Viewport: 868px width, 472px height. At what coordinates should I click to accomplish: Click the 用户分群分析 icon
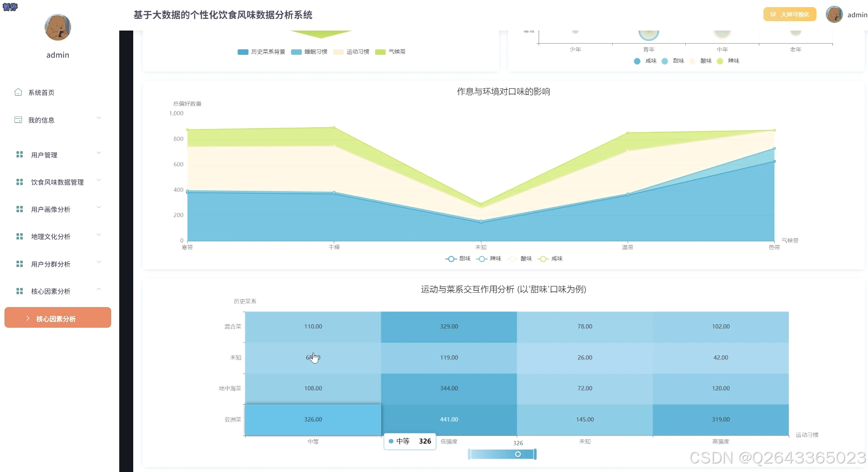click(x=19, y=264)
